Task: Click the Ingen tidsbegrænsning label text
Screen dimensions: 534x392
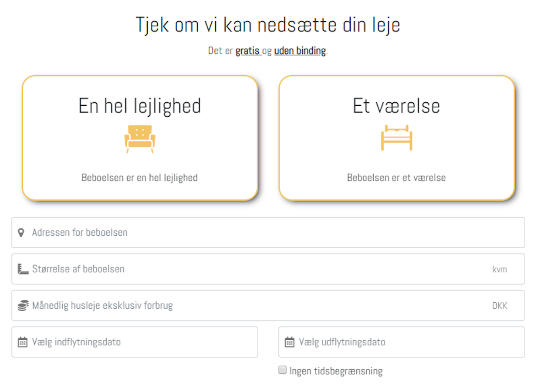Action: 336,371
